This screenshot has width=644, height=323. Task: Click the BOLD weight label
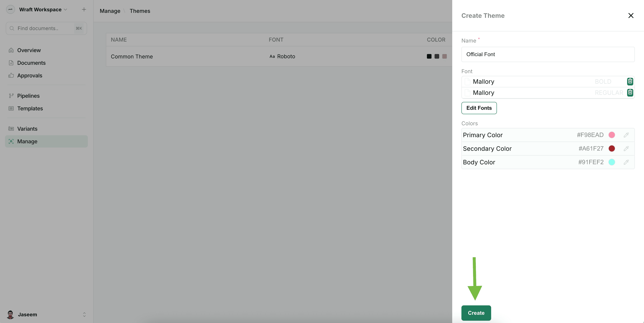coord(603,81)
